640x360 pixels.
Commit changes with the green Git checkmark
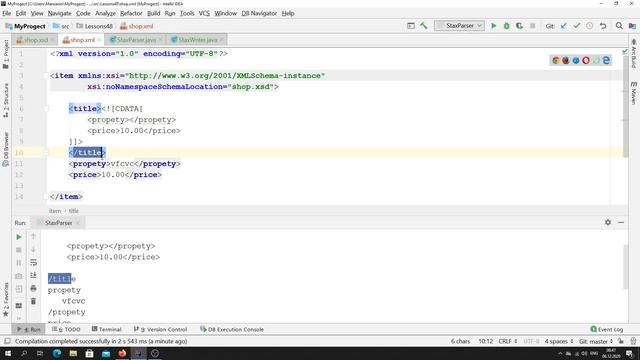point(576,26)
